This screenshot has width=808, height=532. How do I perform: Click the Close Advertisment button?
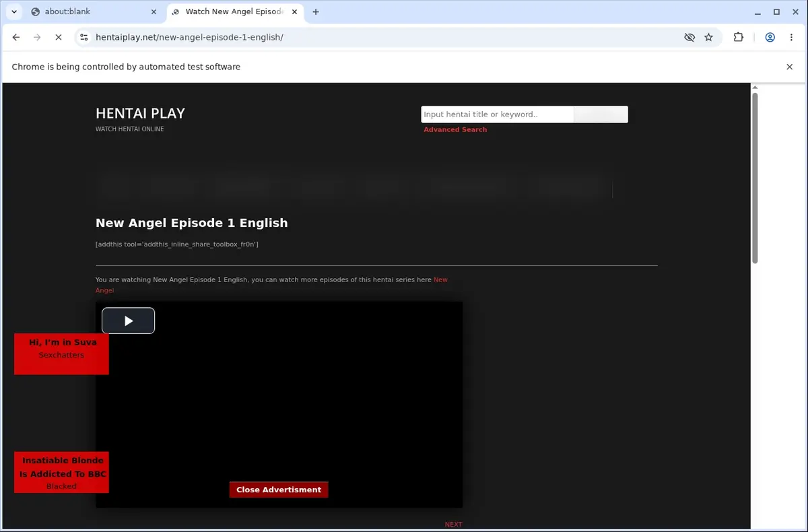coord(279,490)
